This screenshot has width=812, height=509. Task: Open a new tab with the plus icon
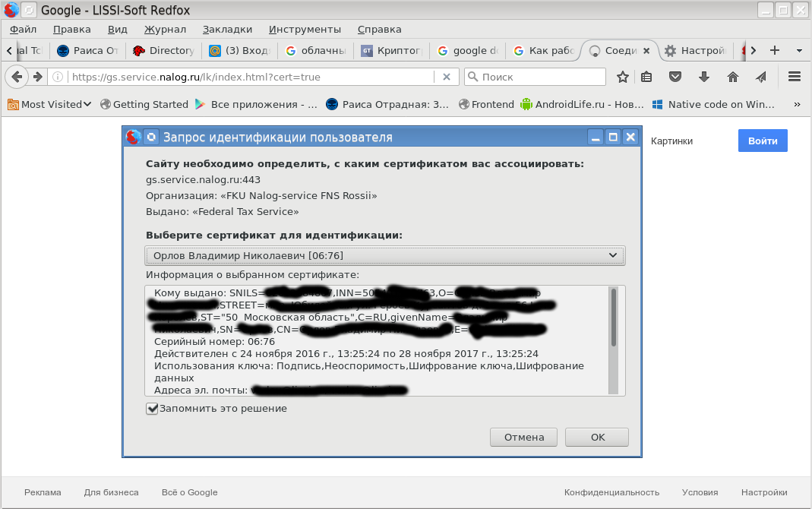pos(773,49)
